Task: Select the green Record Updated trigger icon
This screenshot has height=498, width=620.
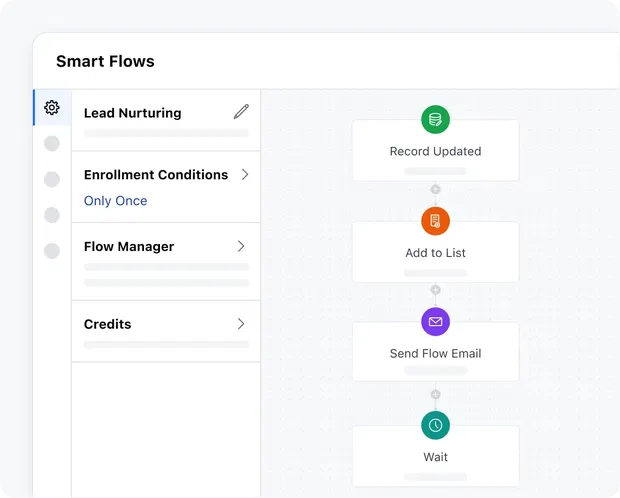Action: click(435, 119)
